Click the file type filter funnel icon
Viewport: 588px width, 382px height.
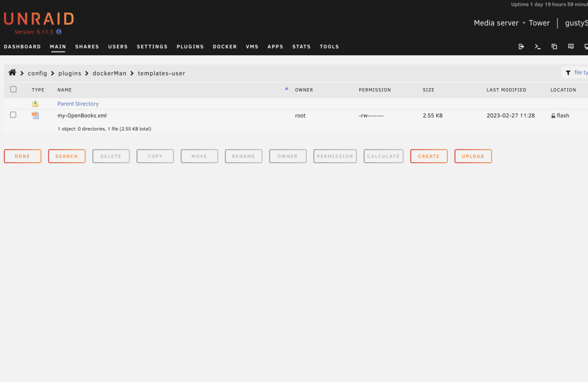click(x=568, y=73)
